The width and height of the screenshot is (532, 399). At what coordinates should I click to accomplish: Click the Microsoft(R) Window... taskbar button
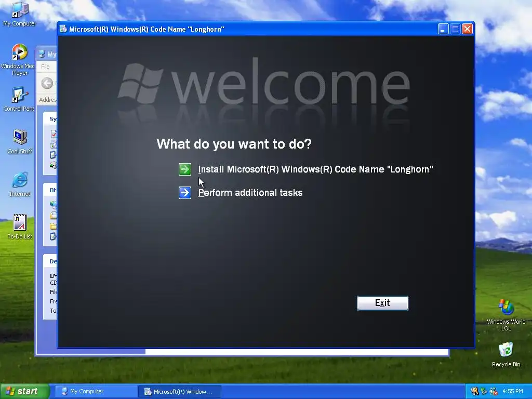[x=180, y=392]
